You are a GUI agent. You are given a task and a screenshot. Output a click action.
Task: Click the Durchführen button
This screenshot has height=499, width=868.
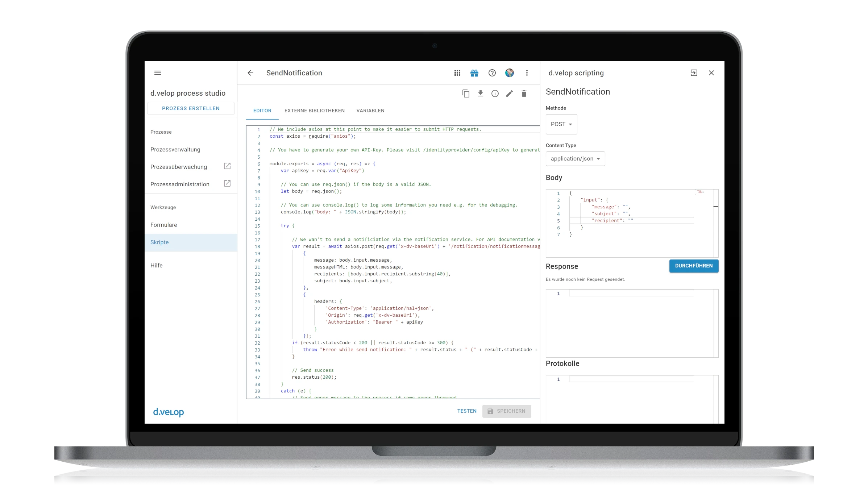[x=693, y=266]
